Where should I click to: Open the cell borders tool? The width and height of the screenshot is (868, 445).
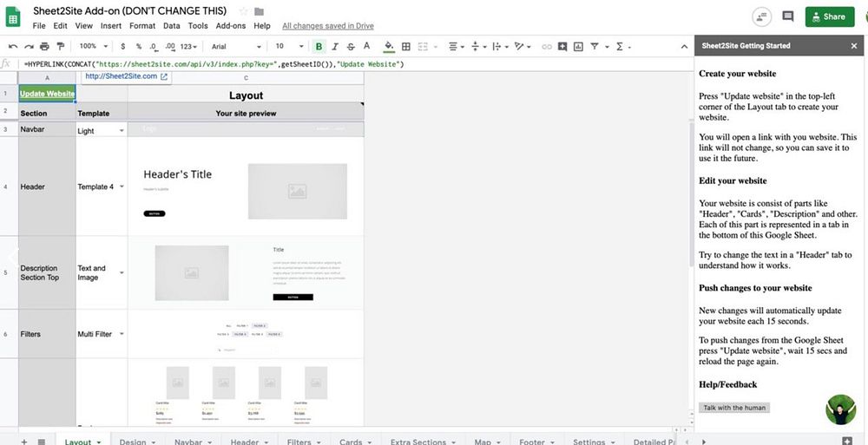point(405,47)
